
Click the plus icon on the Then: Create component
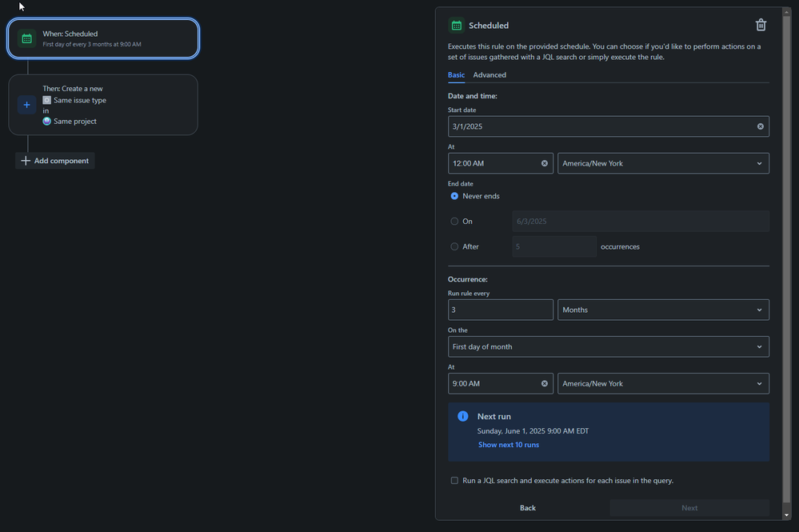(x=26, y=105)
